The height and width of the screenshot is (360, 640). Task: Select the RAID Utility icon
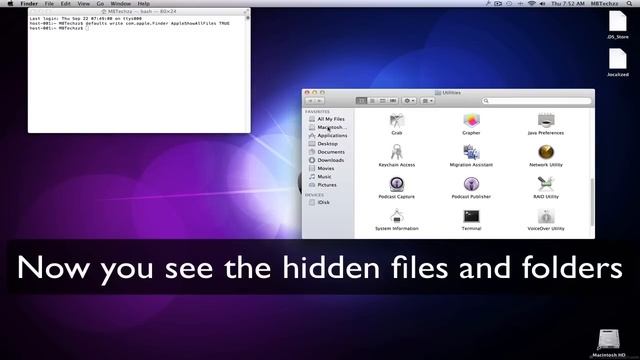point(546,184)
